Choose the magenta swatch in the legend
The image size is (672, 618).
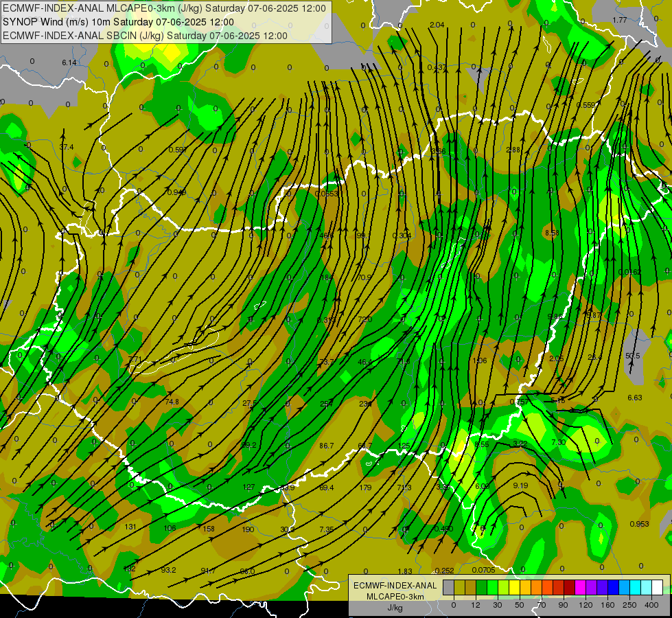[x=580, y=588]
